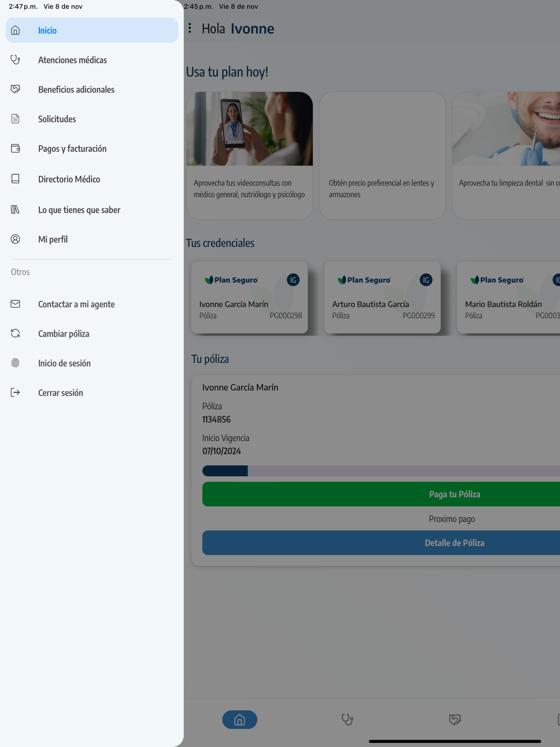Click the 2:47 p.m. status bar clock
560x747 pixels.
[x=23, y=6]
